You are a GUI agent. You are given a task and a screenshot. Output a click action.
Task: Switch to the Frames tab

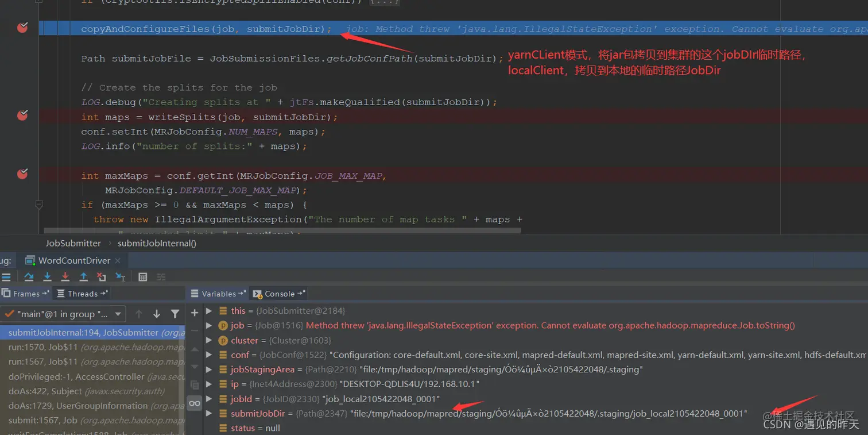tap(26, 294)
